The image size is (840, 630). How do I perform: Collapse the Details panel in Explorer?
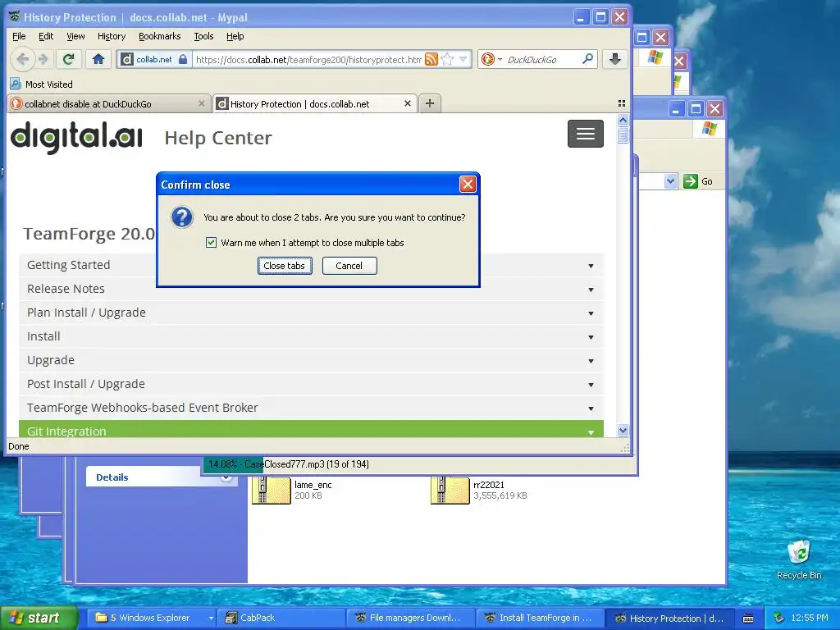pos(226,477)
